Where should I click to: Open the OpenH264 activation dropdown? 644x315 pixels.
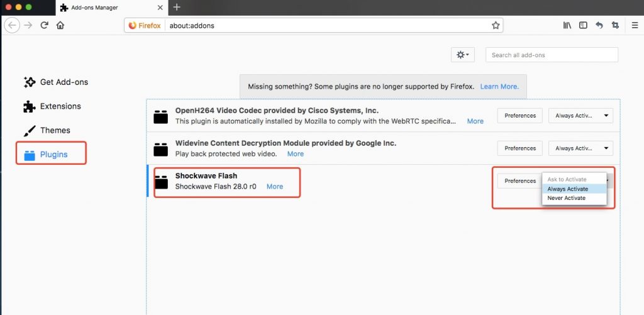tap(580, 116)
